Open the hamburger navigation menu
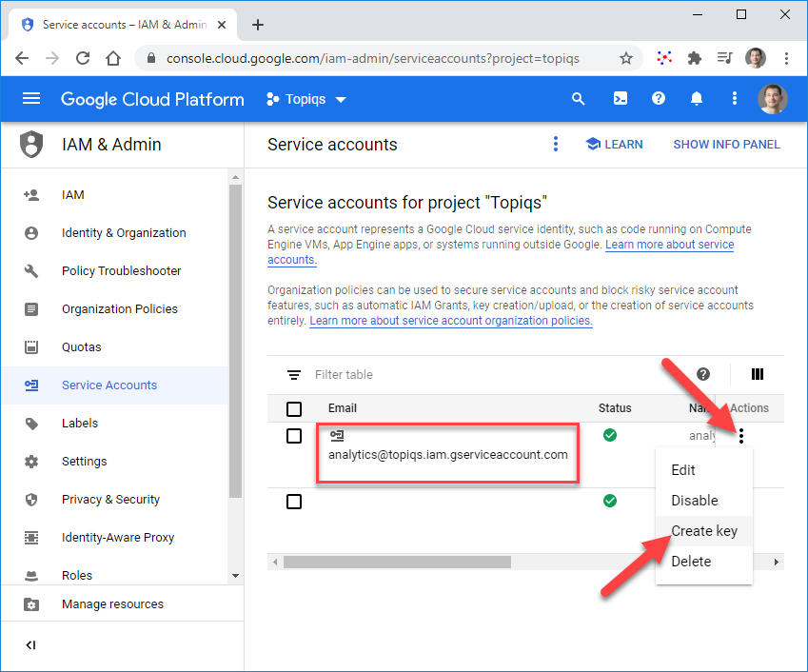Viewport: 808px width, 672px height. [x=31, y=99]
